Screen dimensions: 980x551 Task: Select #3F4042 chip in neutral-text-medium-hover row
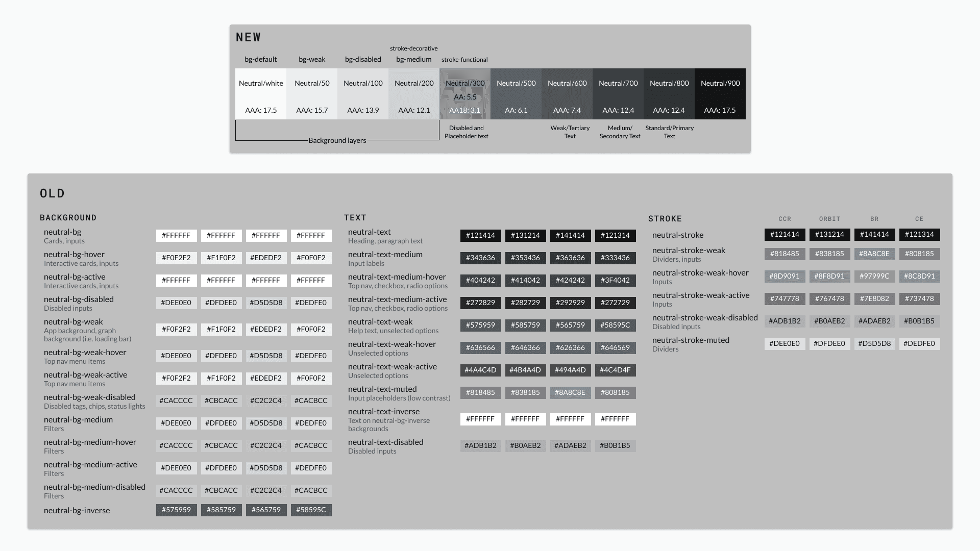click(616, 281)
